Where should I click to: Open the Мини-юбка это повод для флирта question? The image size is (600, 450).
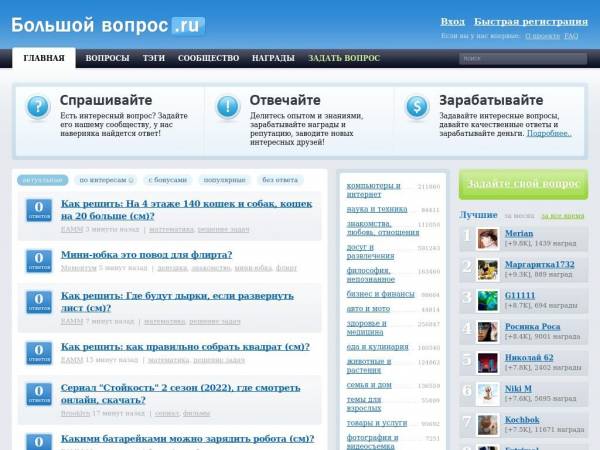click(147, 255)
